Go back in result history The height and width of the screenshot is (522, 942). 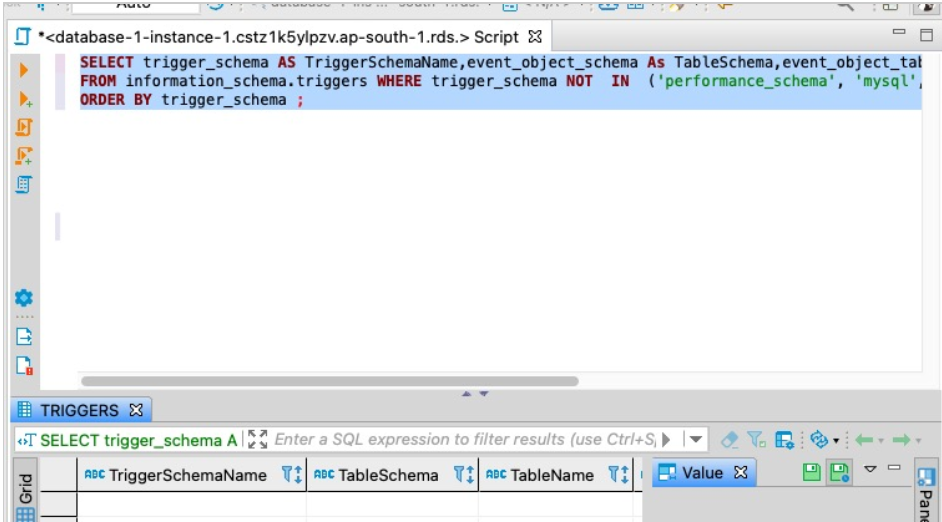point(864,440)
